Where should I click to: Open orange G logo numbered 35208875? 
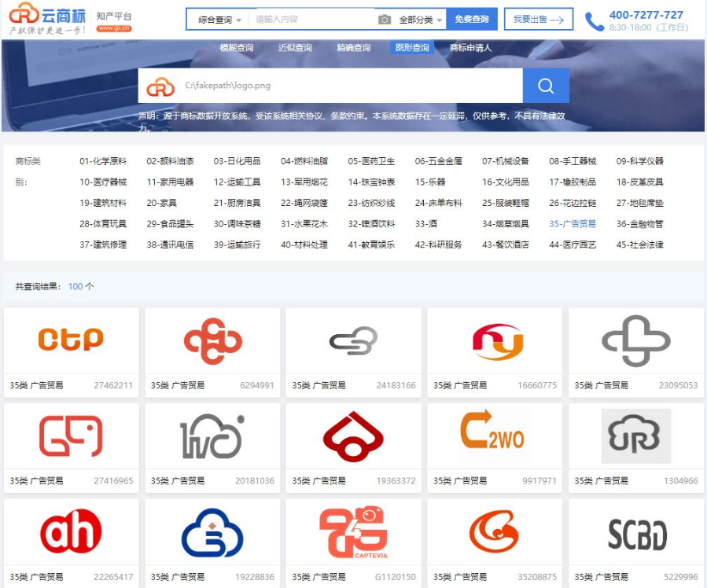[494, 531]
